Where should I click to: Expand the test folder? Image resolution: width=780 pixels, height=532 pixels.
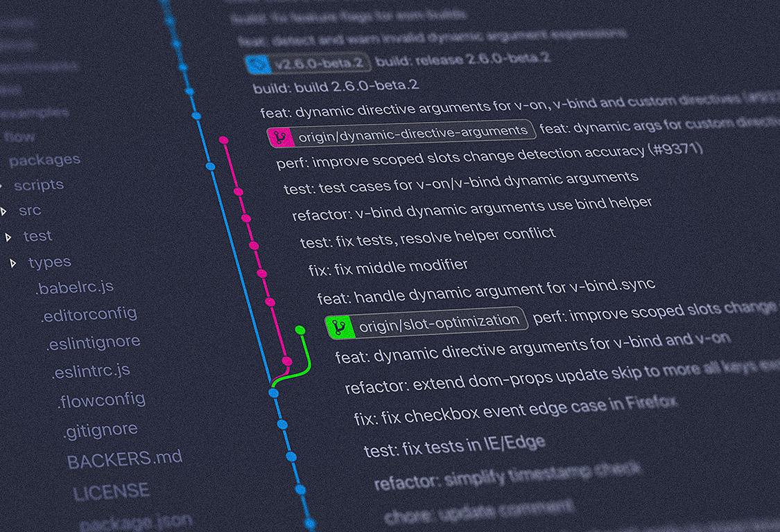point(8,238)
